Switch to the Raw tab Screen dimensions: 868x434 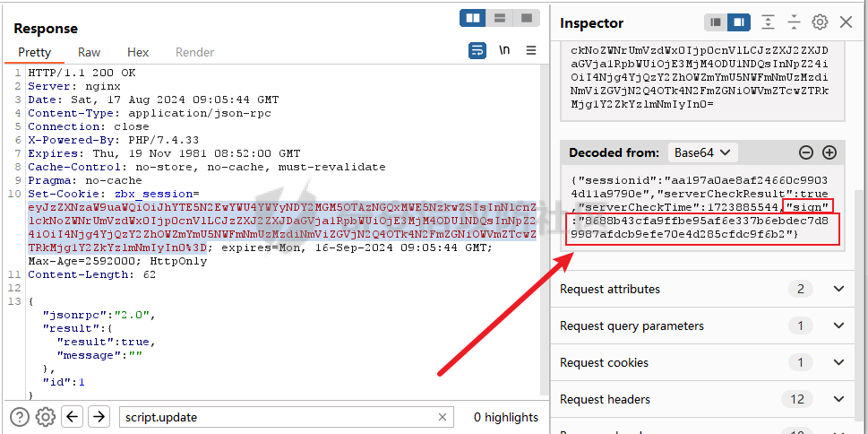point(89,53)
